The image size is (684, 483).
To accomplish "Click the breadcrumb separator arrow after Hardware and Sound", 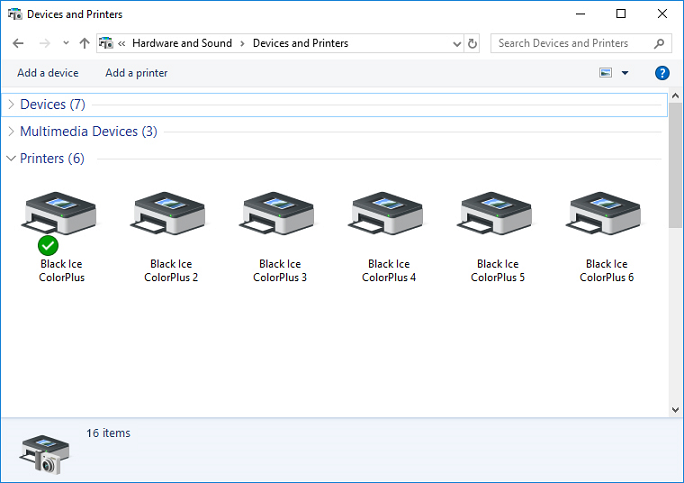I will [x=242, y=44].
